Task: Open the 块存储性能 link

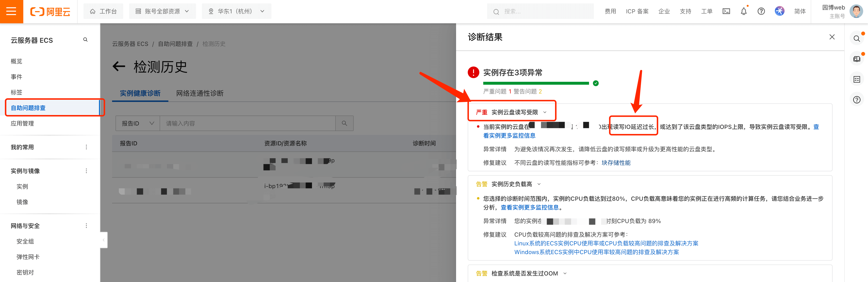Action: (616, 163)
